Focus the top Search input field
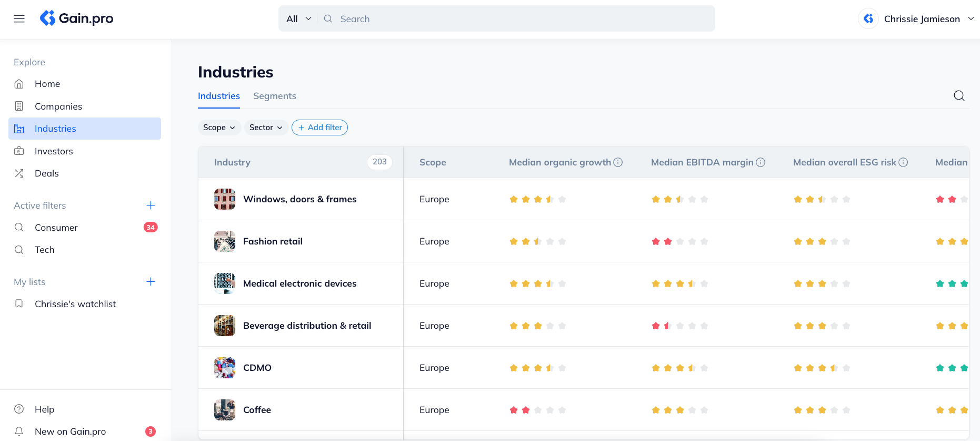The height and width of the screenshot is (441, 980). [521, 19]
